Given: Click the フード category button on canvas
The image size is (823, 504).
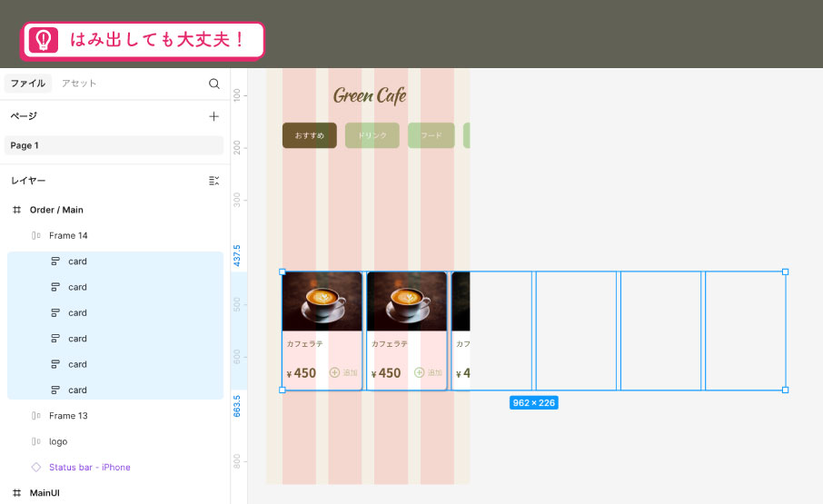Looking at the screenshot, I should (431, 135).
